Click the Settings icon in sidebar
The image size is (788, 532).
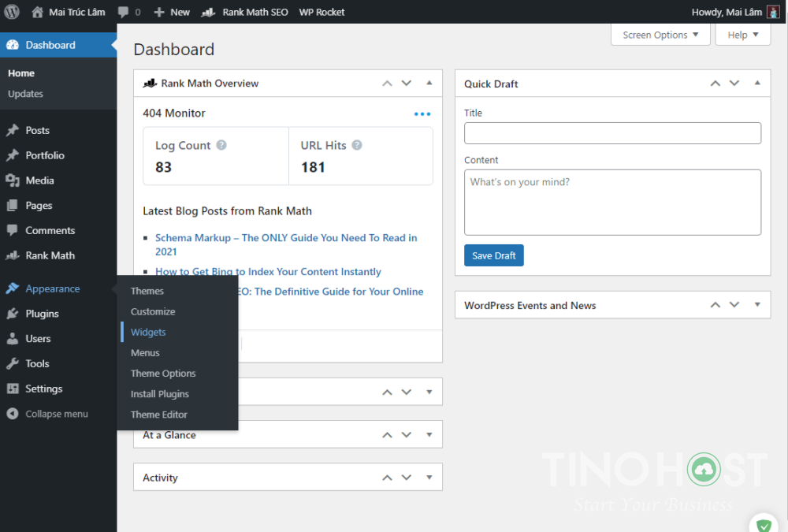pyautogui.click(x=13, y=389)
